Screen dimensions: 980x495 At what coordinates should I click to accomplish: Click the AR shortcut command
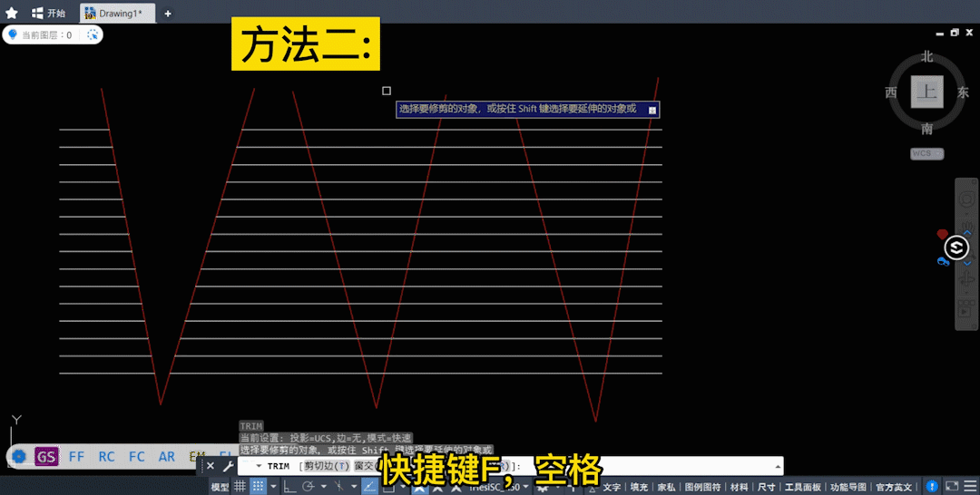tap(166, 456)
